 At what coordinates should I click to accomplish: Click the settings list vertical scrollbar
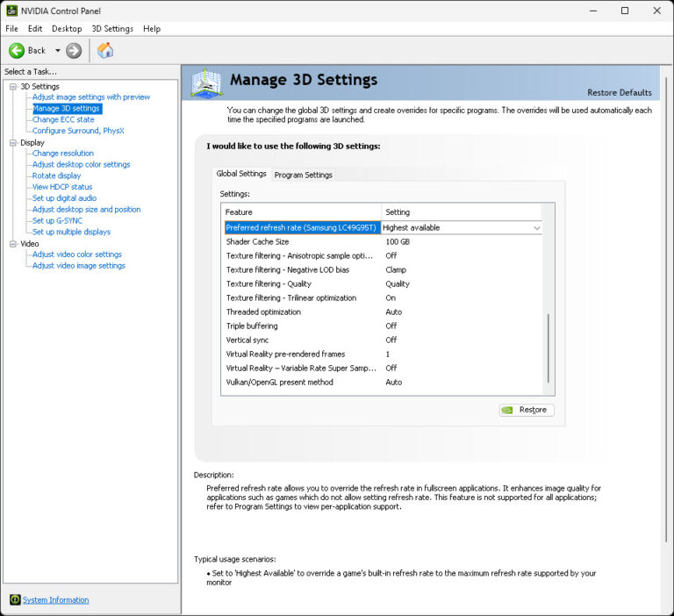click(x=549, y=347)
